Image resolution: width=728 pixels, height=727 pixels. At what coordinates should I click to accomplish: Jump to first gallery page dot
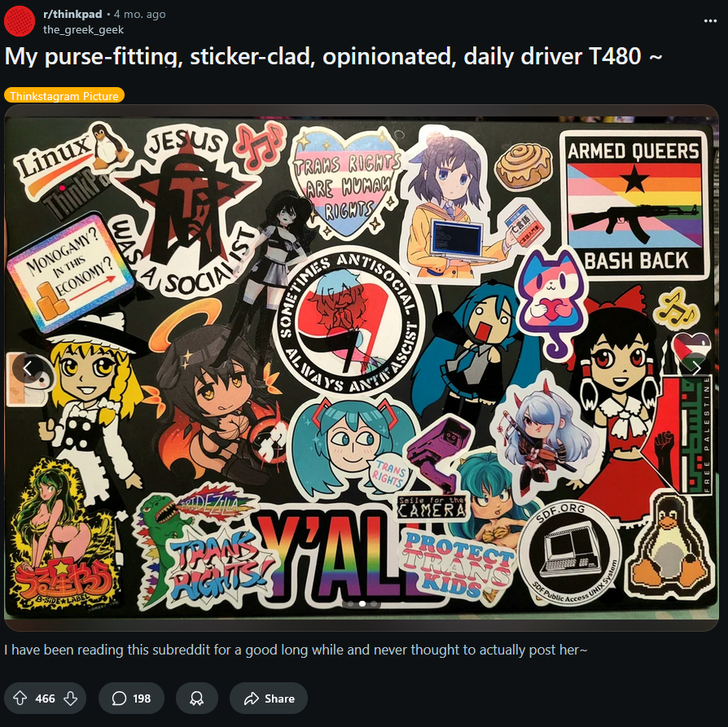click(x=350, y=603)
